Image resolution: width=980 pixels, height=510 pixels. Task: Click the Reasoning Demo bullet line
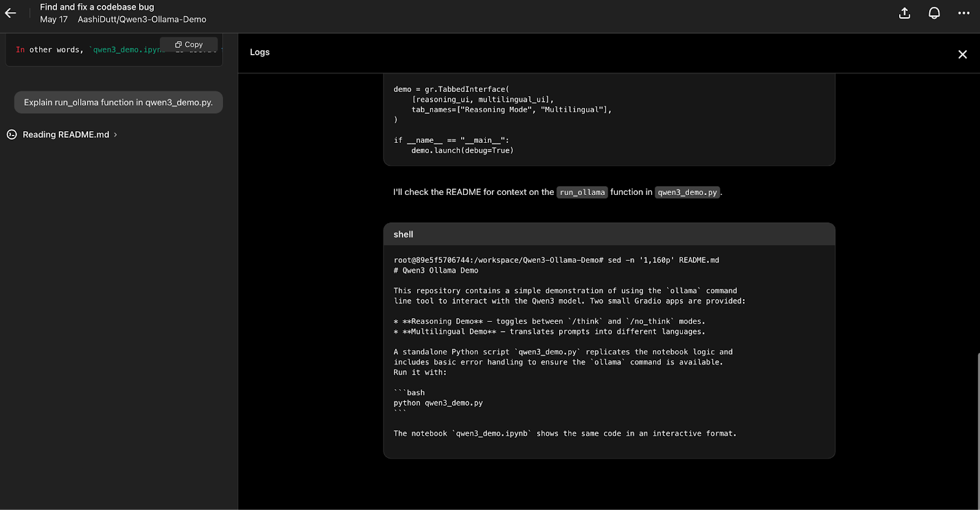[x=549, y=321]
